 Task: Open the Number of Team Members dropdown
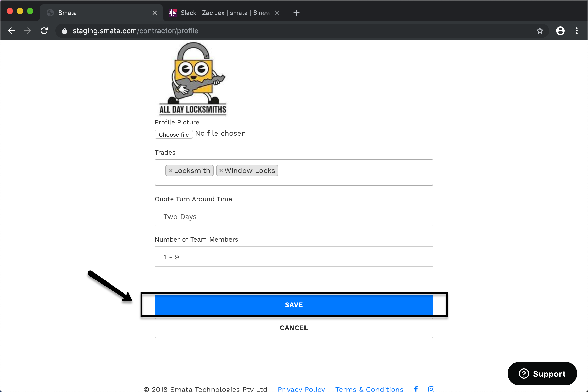pyautogui.click(x=294, y=256)
